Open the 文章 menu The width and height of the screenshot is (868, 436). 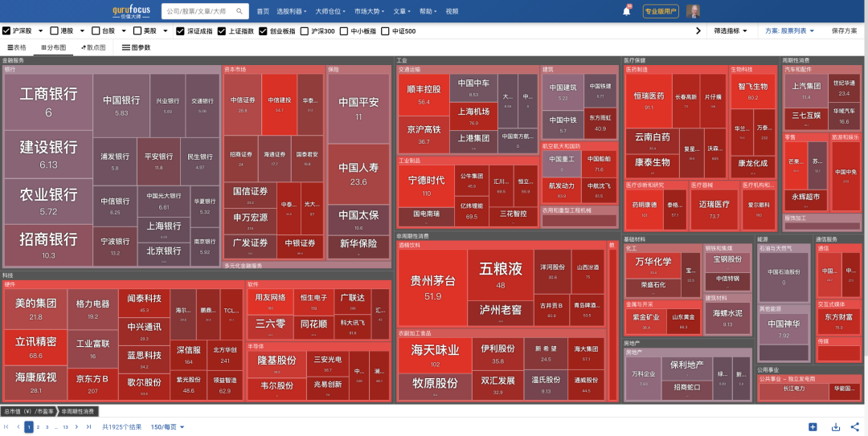[x=401, y=11]
